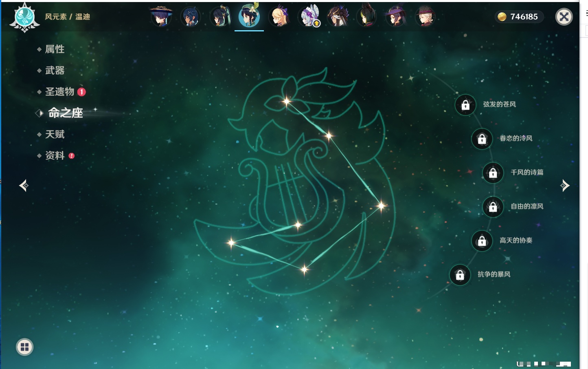Select the Kaeya portrait with dark blue hair

pos(190,17)
